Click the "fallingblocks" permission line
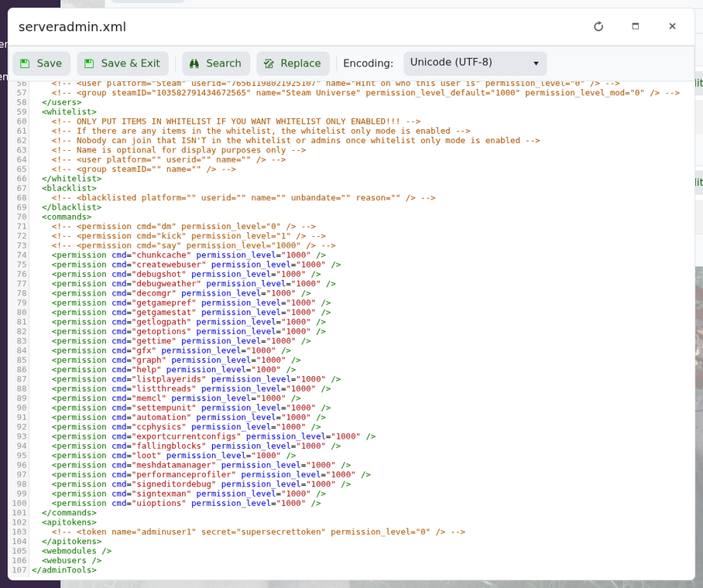 coord(197,446)
